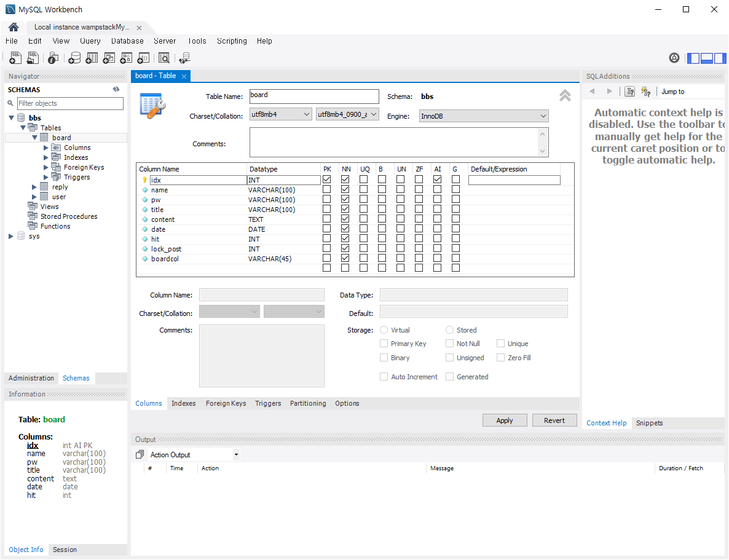This screenshot has height=560, width=729.
Task: Expand the sys schema node
Action: click(x=10, y=236)
